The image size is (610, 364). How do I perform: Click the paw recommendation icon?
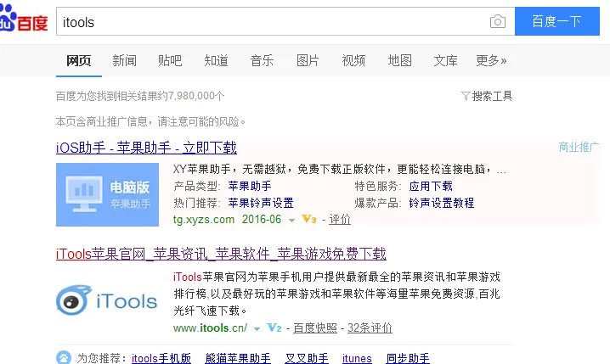click(64, 357)
